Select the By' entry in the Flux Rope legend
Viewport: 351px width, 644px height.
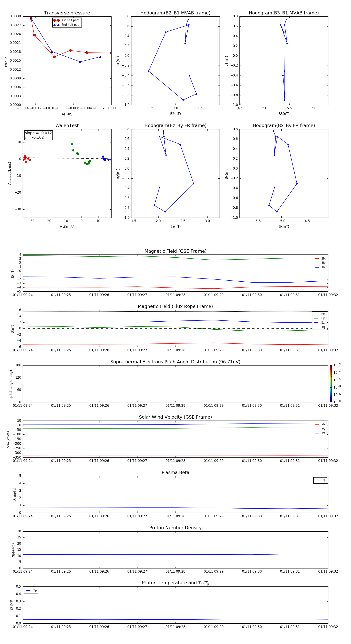320,318
